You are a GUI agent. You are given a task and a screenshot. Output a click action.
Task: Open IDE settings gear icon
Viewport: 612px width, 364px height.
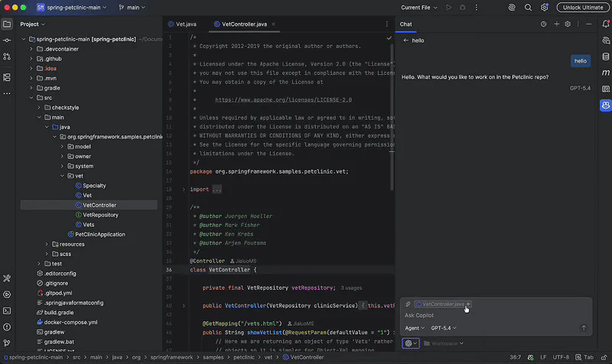coord(545,8)
